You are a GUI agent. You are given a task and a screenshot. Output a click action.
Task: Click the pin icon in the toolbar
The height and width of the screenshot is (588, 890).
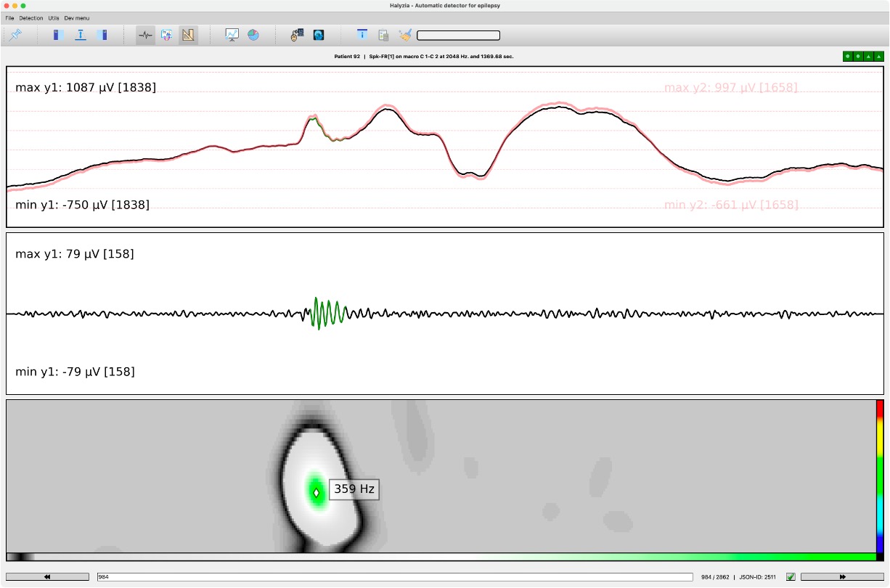16,35
